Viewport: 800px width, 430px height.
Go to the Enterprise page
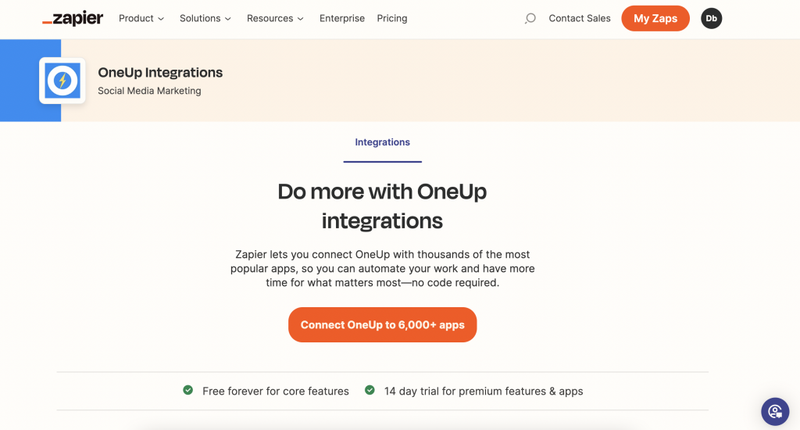click(342, 18)
